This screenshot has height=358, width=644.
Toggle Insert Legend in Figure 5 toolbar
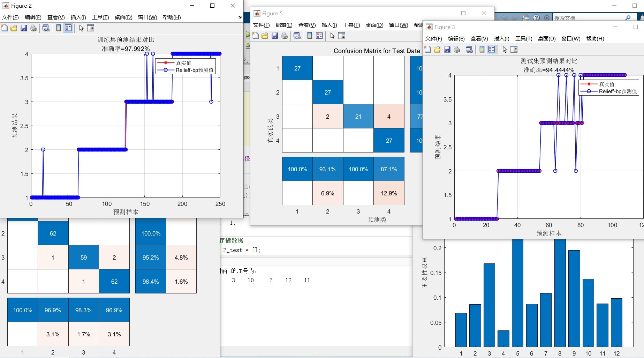click(x=319, y=36)
